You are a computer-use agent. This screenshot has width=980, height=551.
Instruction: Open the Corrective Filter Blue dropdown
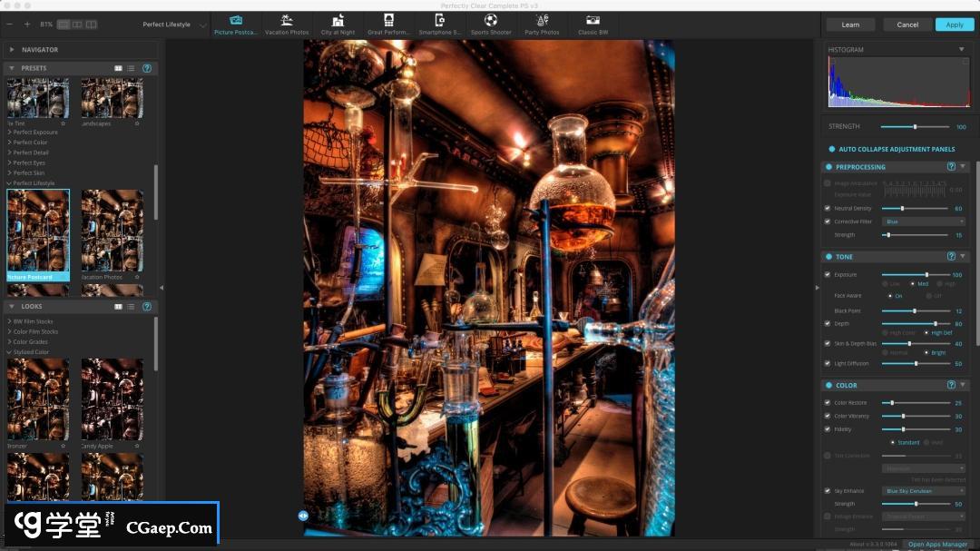(923, 221)
